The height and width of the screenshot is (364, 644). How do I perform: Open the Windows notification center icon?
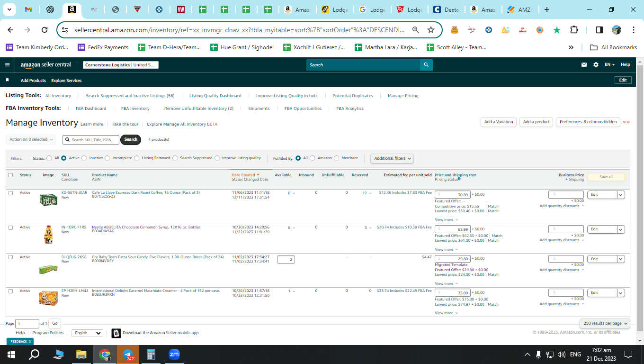(x=628, y=355)
